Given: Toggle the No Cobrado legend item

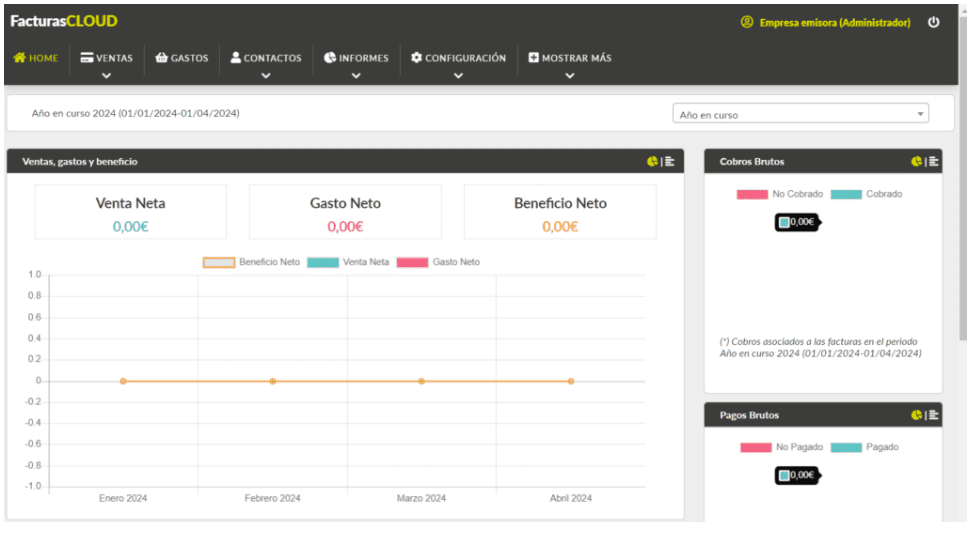Looking at the screenshot, I should 780,194.
